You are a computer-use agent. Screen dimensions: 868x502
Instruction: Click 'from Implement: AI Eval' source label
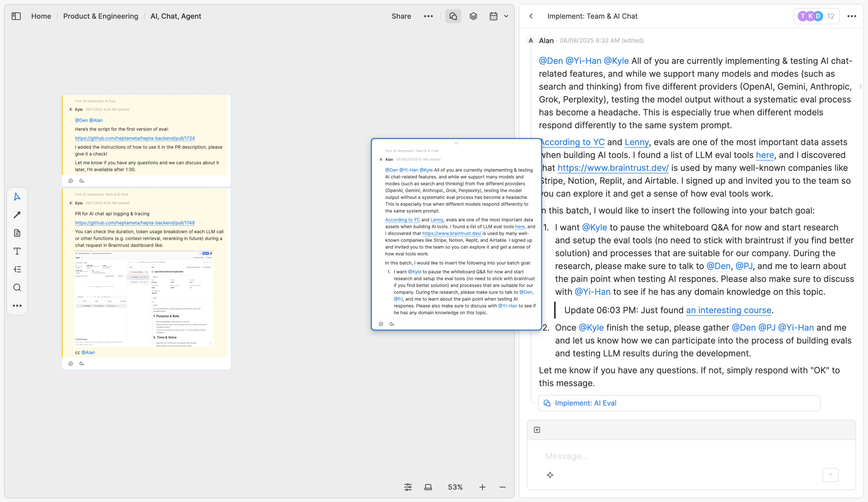pos(95,101)
